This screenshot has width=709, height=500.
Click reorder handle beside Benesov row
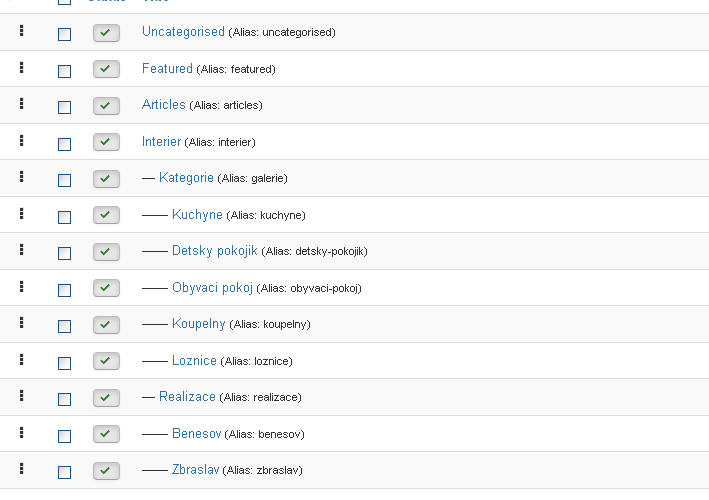(x=21, y=433)
